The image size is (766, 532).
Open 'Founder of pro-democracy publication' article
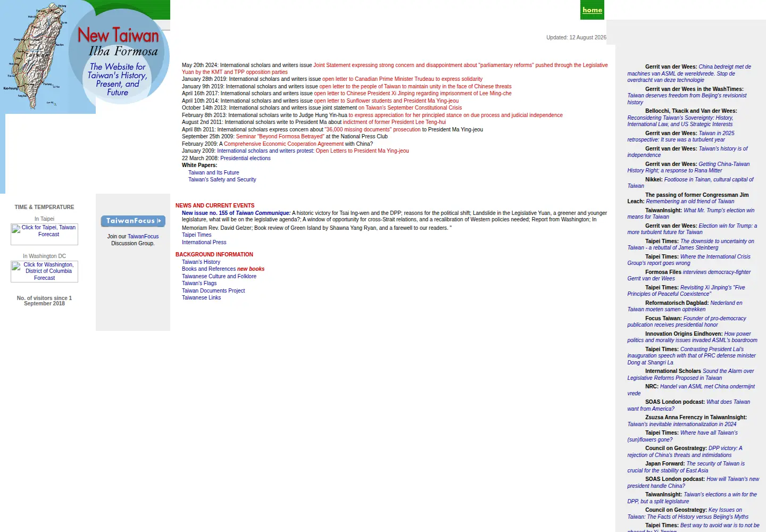[687, 322]
